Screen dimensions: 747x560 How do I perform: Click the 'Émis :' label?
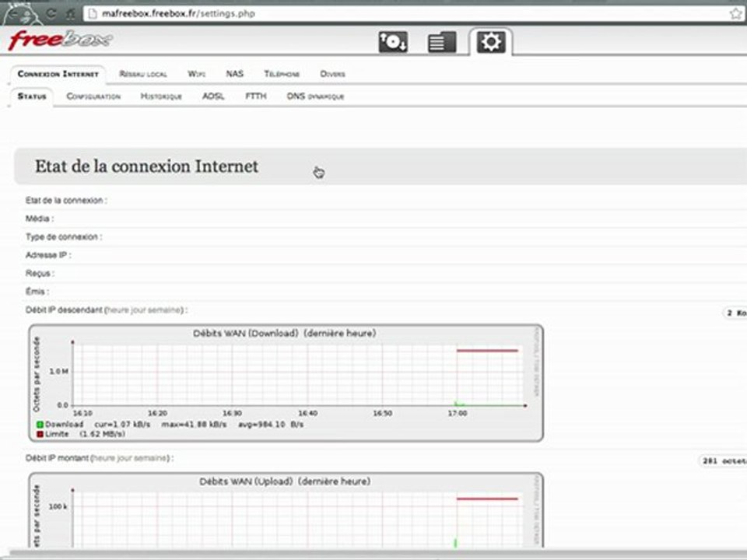37,292
